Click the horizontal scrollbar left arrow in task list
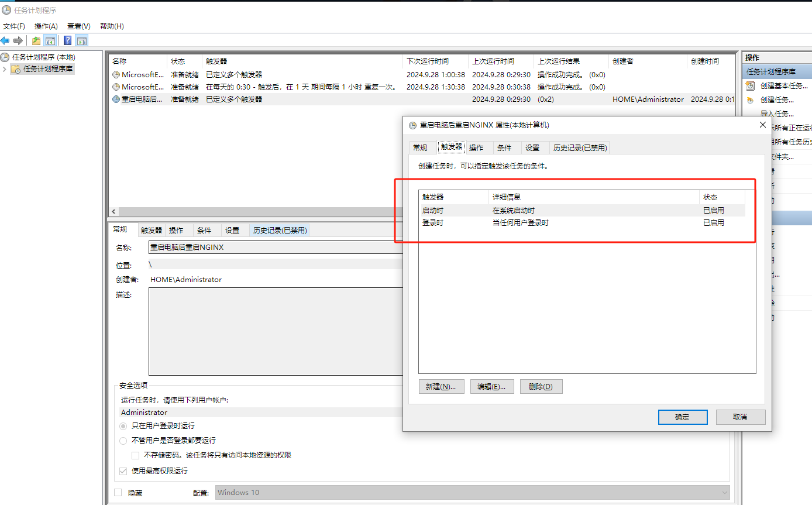 click(x=114, y=211)
